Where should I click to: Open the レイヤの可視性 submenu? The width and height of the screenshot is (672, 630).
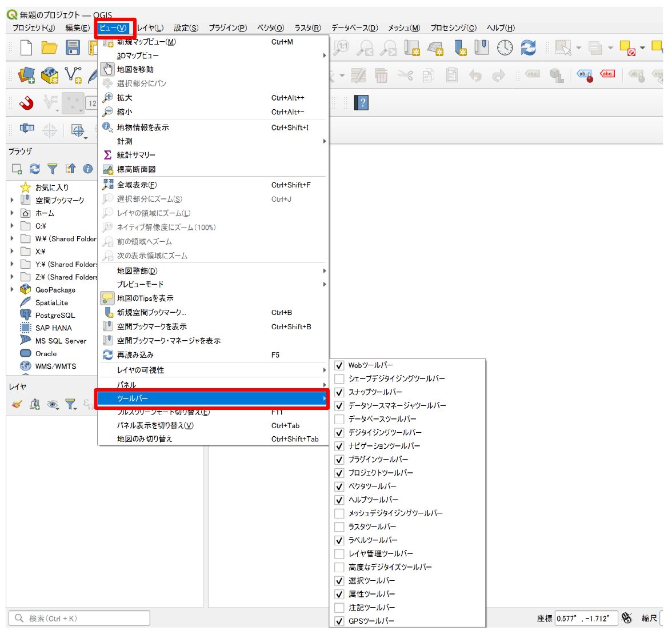click(213, 370)
